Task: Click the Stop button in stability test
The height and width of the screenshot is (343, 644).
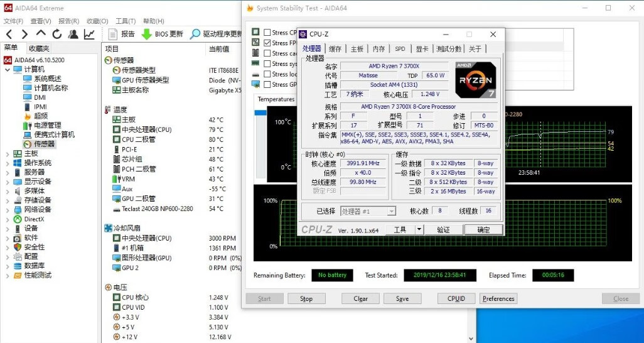Action: point(306,298)
